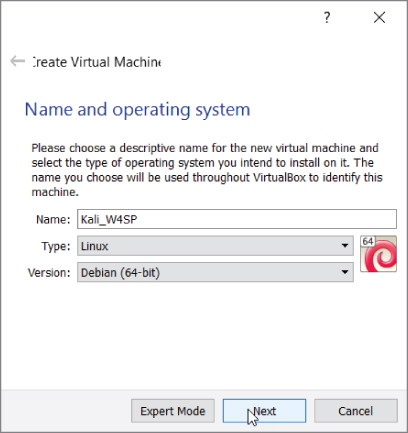The image size is (408, 433).
Task: Click the back arrow icon
Action: click(18, 61)
